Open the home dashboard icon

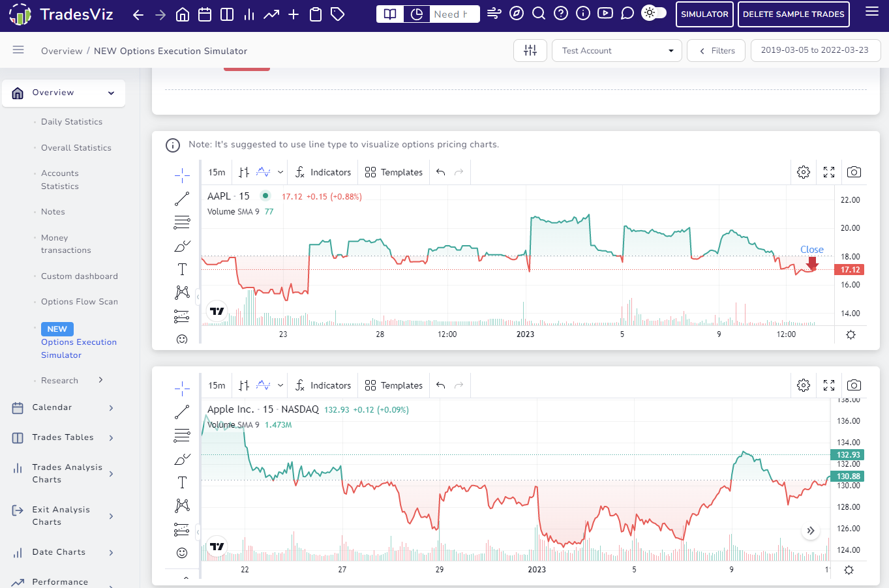click(x=183, y=14)
